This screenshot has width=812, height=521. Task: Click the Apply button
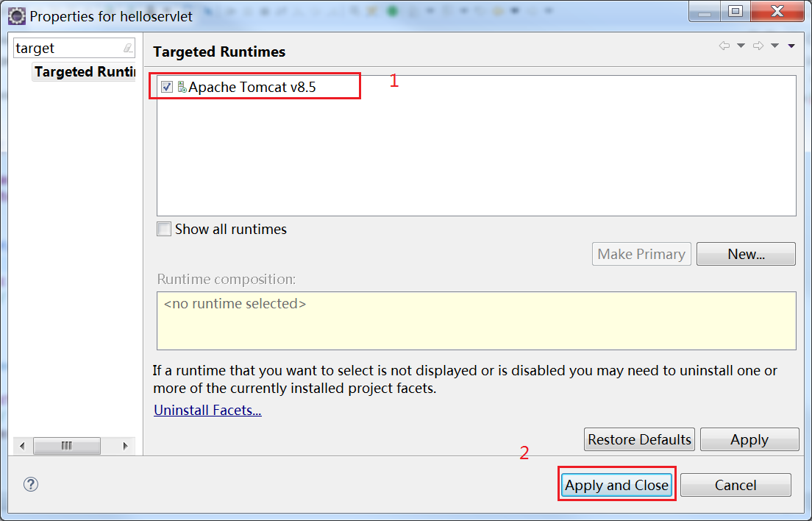[749, 439]
